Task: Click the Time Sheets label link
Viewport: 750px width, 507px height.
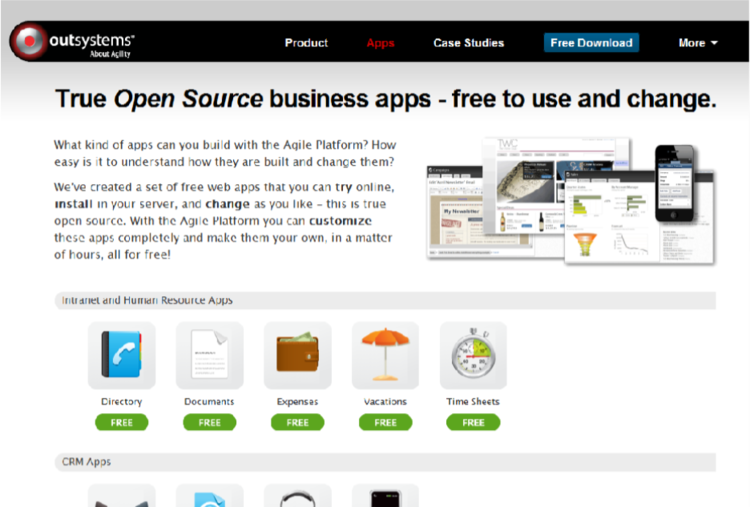Action: point(473,401)
